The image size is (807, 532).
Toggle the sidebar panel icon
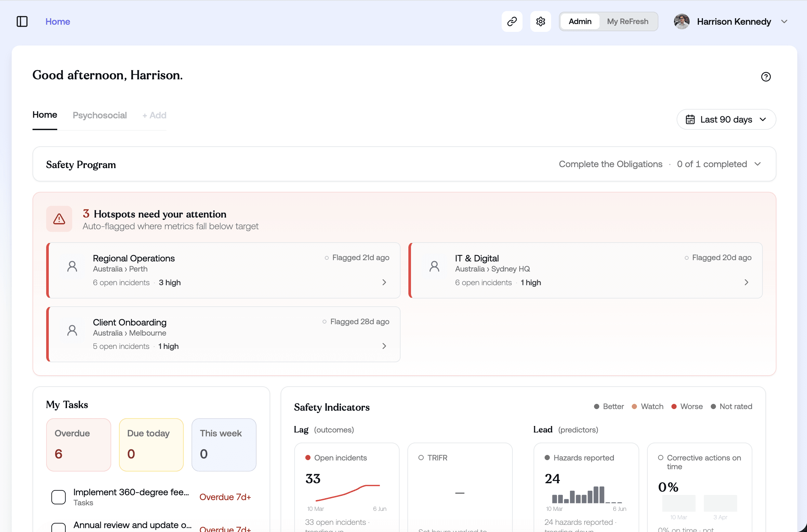click(x=22, y=21)
